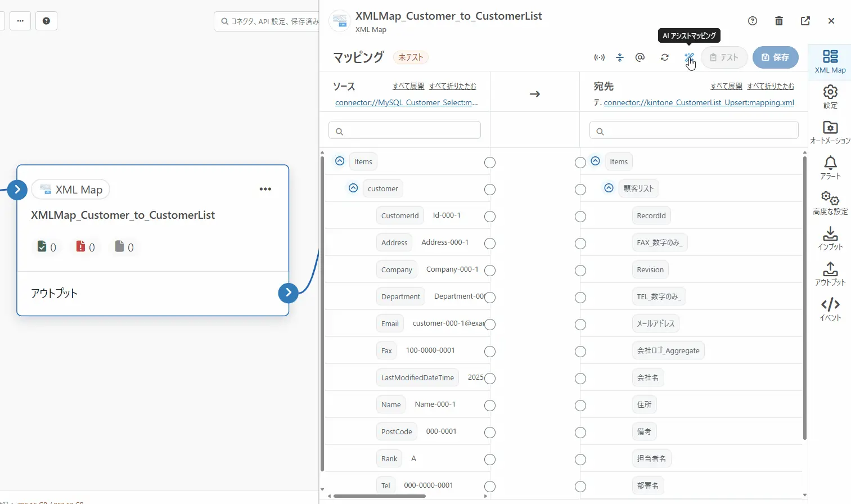The width and height of the screenshot is (851, 504).
Task: Click source mapping circle for Rank row
Action: pyautogui.click(x=490, y=460)
